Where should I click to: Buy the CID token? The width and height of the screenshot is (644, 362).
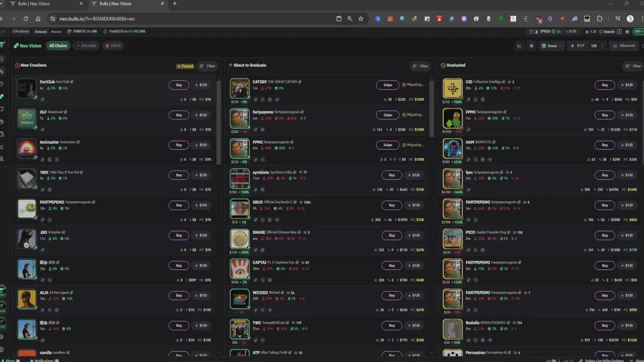coord(605,85)
